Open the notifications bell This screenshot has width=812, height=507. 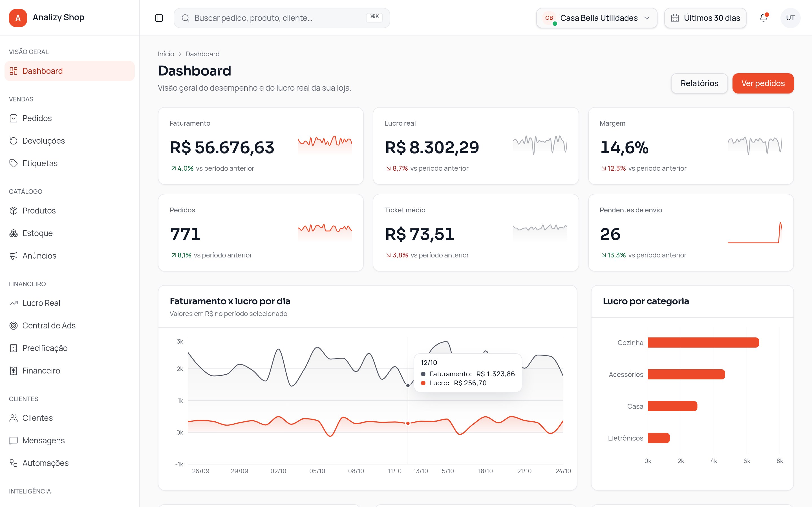pyautogui.click(x=763, y=18)
